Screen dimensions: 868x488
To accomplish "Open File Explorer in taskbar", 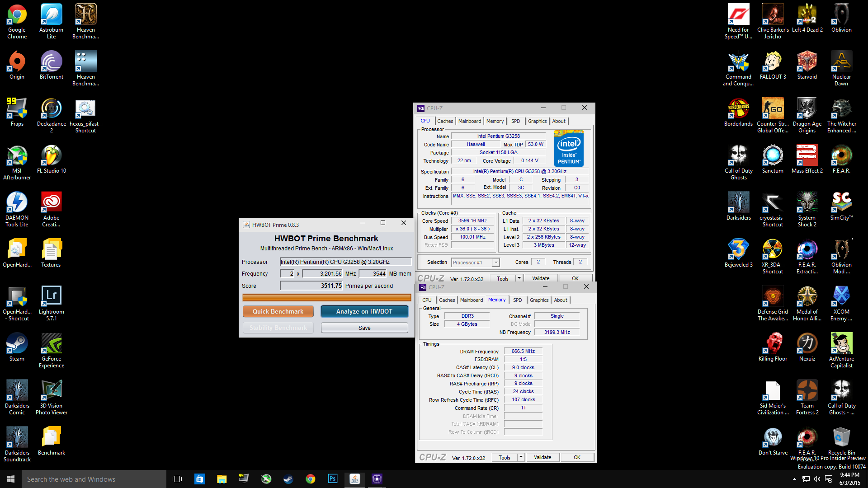I will (222, 479).
